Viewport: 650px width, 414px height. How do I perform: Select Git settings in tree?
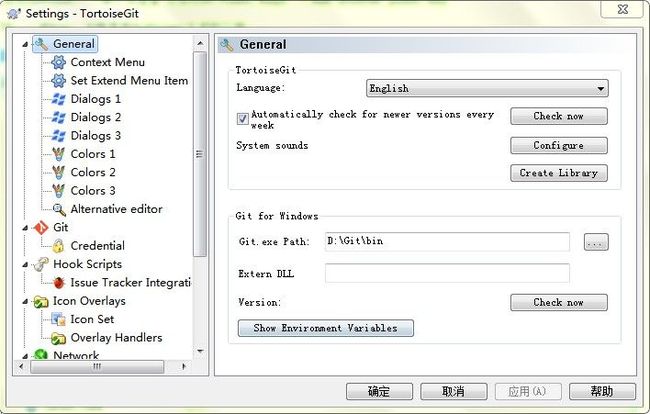(x=61, y=228)
